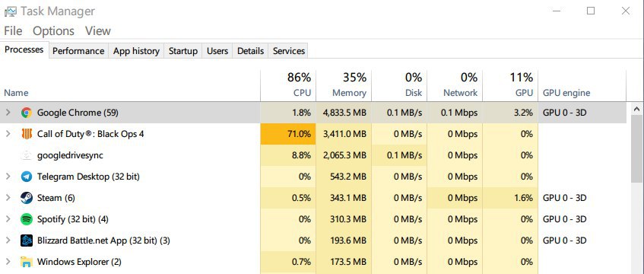The height and width of the screenshot is (274, 644).
Task: Select the Spotify (32 bit) (4) row
Action: (x=313, y=219)
